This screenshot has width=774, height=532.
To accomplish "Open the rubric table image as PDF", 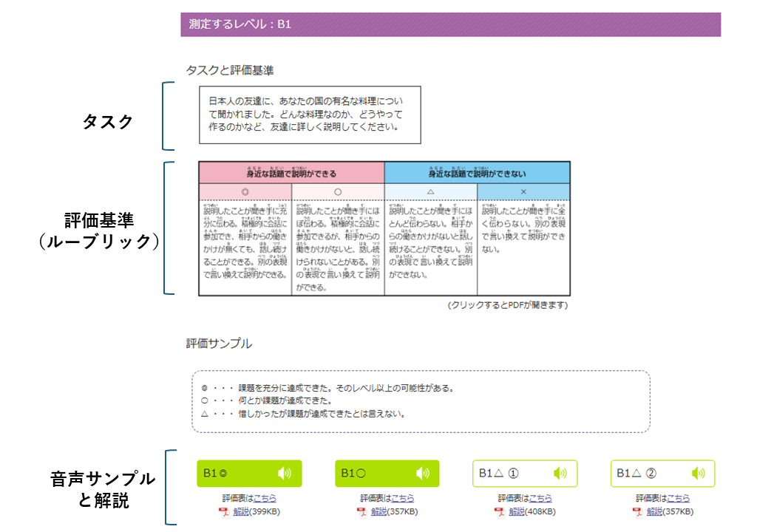I will pos(384,228).
